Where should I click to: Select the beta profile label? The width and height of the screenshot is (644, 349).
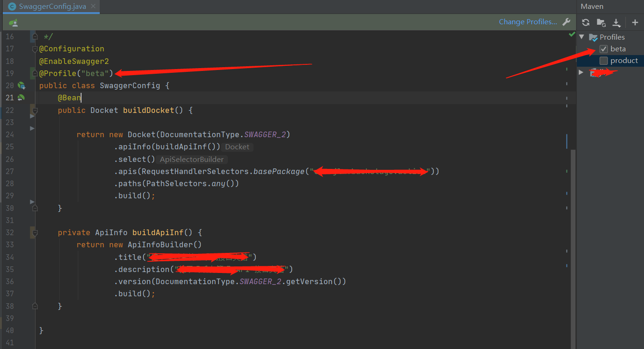pos(618,49)
